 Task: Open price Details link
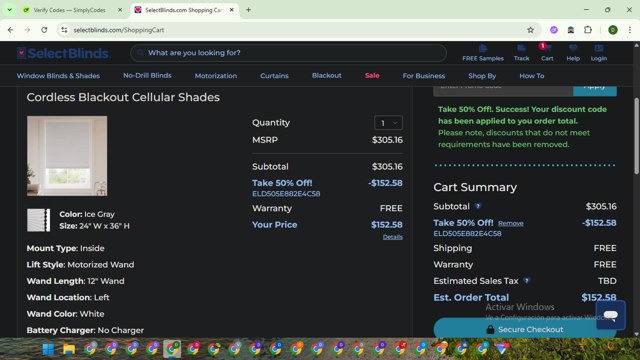(392, 237)
